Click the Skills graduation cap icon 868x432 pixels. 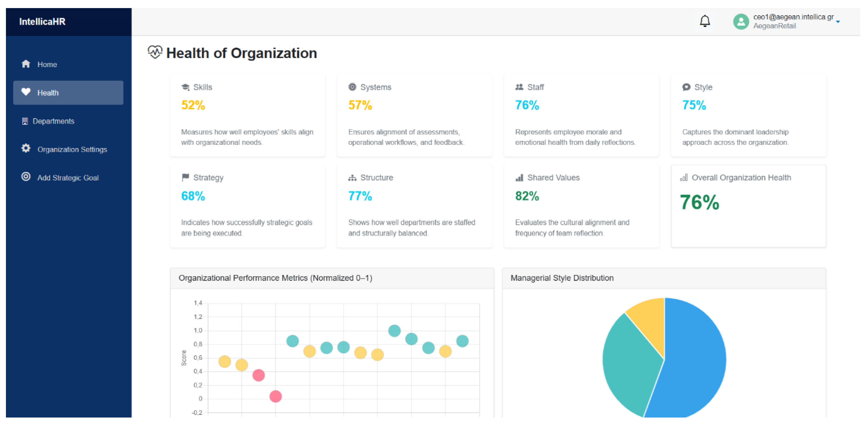(x=185, y=87)
